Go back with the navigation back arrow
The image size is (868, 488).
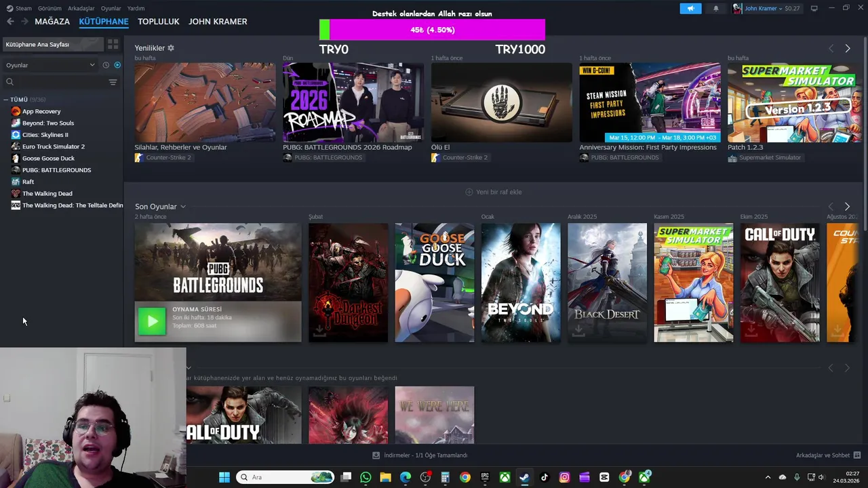(x=10, y=22)
